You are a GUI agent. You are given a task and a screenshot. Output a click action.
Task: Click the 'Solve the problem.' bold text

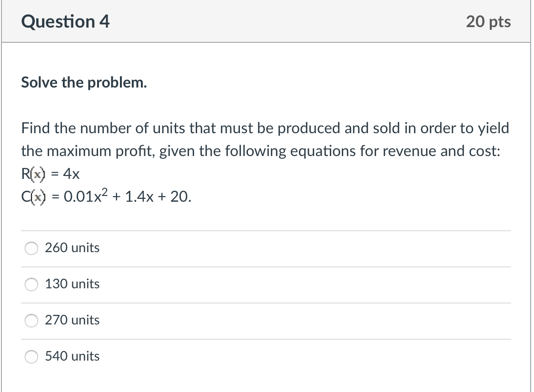click(84, 83)
